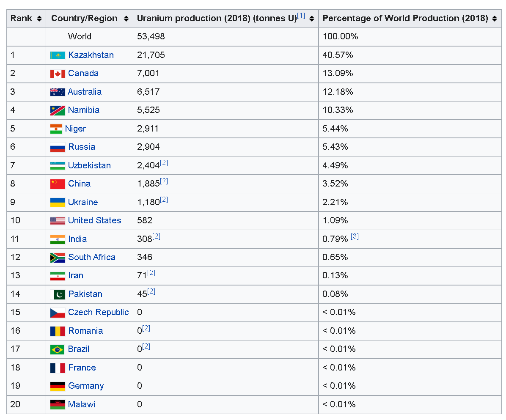Click the Kazakhstan flag icon
The image size is (506, 420).
pos(58,55)
